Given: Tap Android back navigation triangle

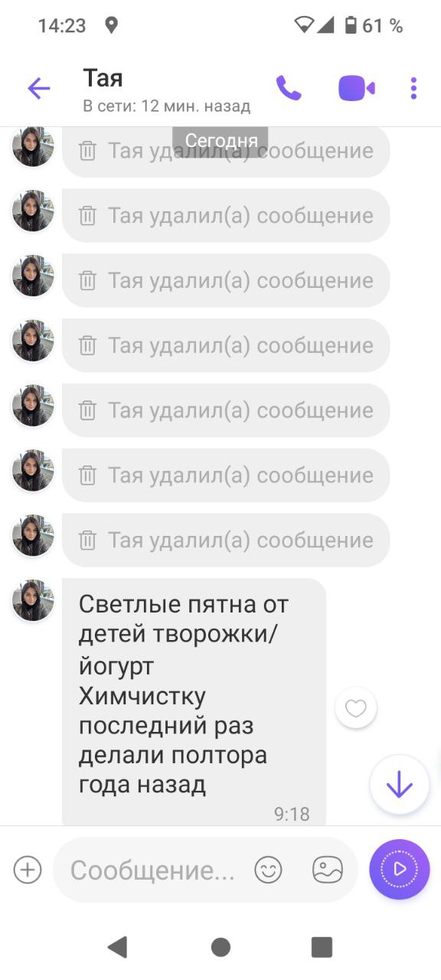Looking at the screenshot, I should click(117, 947).
